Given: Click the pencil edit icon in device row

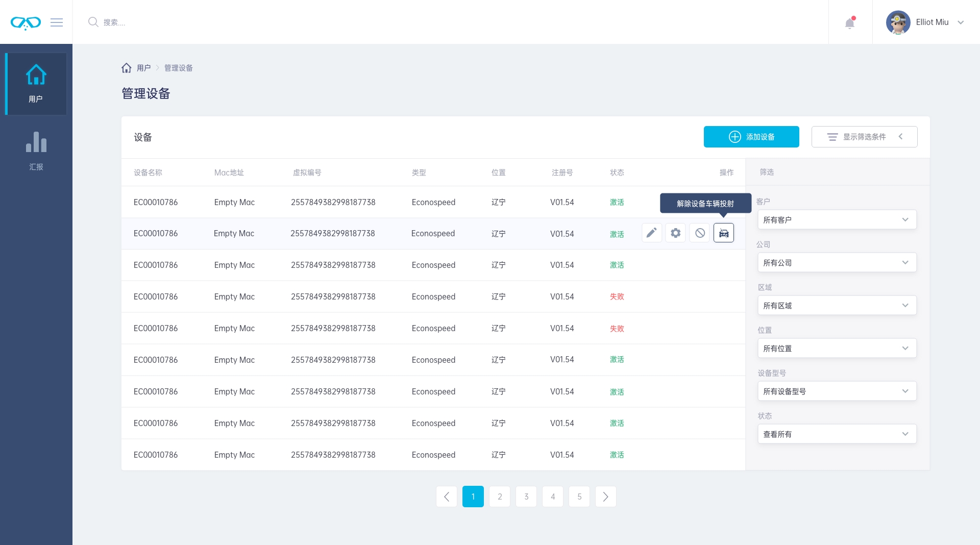Looking at the screenshot, I should (x=651, y=233).
